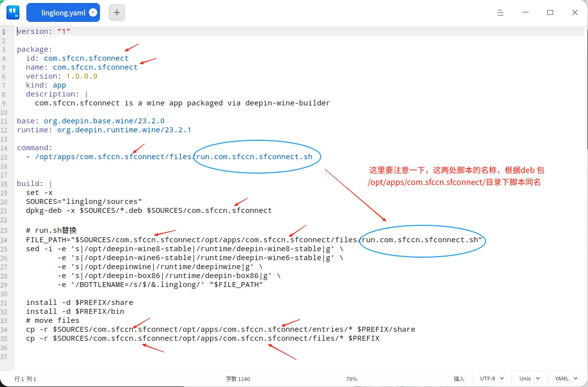Click the 'runtime: org.deepin.runtime.wine/23.2.1' line
The image size is (588, 387).
click(x=104, y=130)
